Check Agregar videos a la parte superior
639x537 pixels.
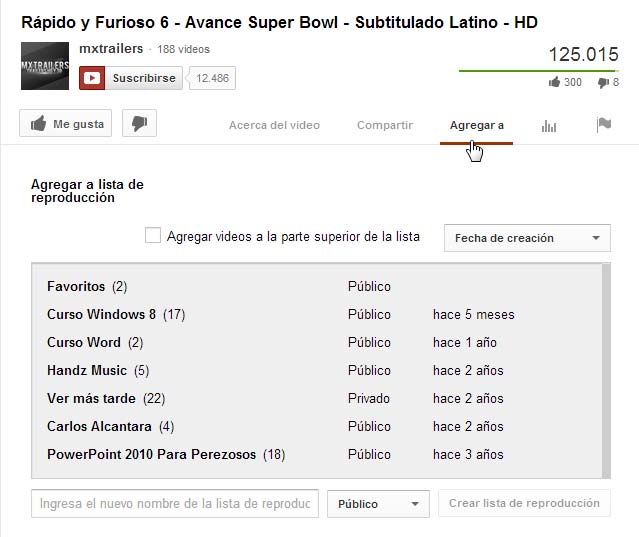tap(153, 236)
